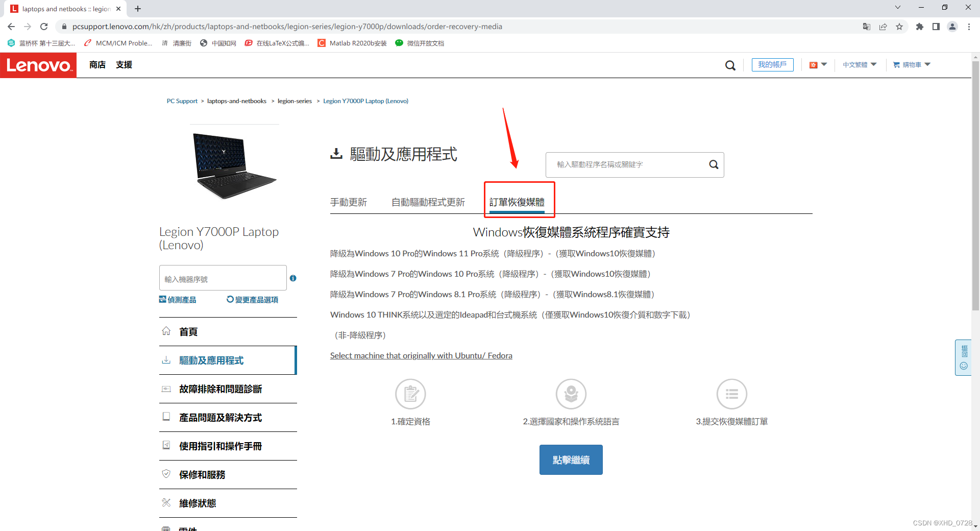Click the 變更產品選項 link

[x=253, y=300]
